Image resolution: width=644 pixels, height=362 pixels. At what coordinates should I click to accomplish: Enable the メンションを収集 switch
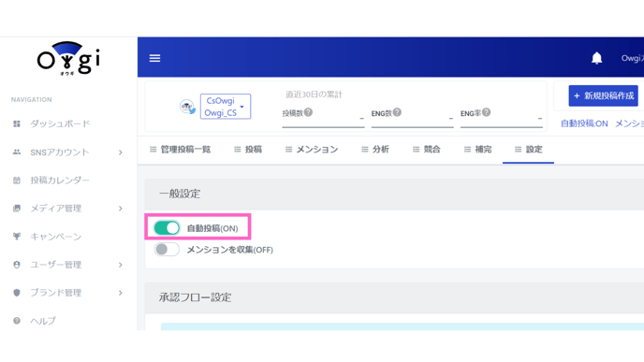point(167,249)
